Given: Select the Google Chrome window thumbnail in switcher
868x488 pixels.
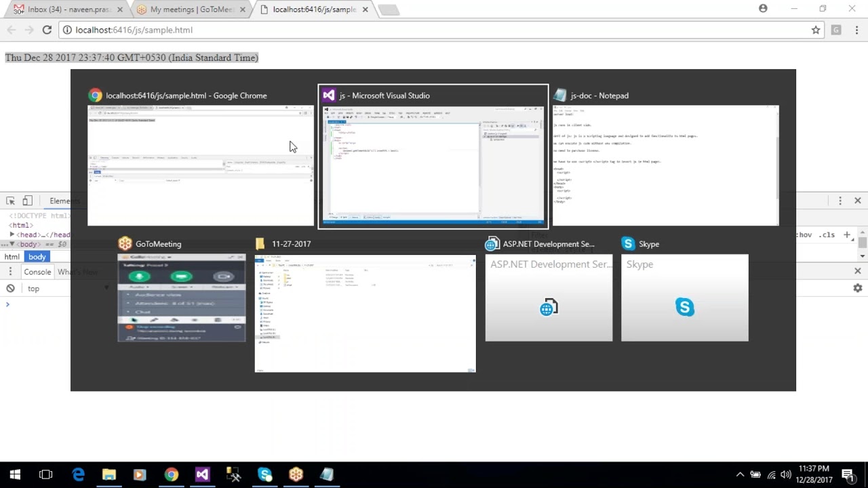Looking at the screenshot, I should click(x=201, y=165).
